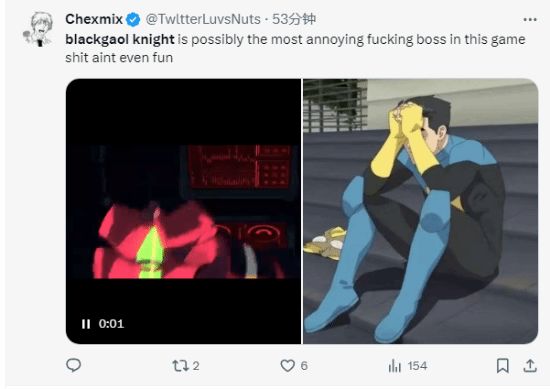Click the bold blackgaol knight text

120,39
